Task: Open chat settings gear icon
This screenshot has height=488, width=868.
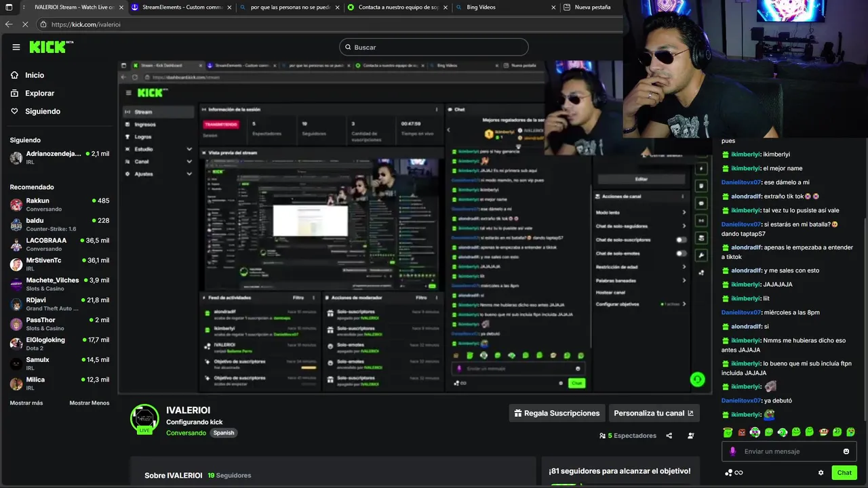Action: pyautogui.click(x=821, y=472)
